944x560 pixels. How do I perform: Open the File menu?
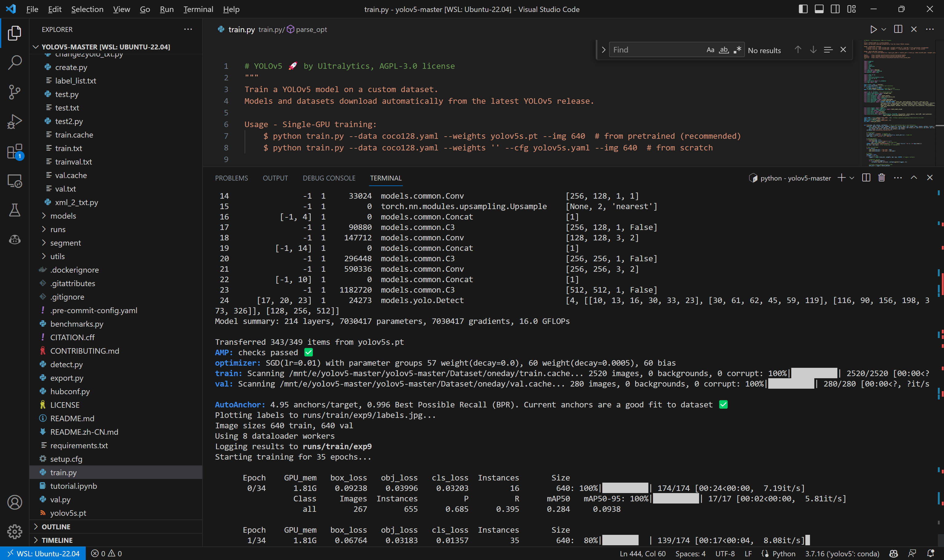click(x=32, y=9)
